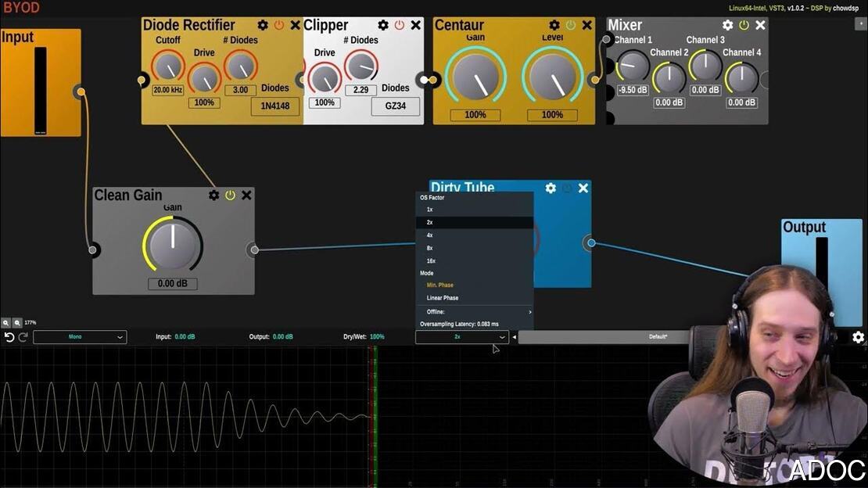Click Centaur Gain knob

point(475,77)
